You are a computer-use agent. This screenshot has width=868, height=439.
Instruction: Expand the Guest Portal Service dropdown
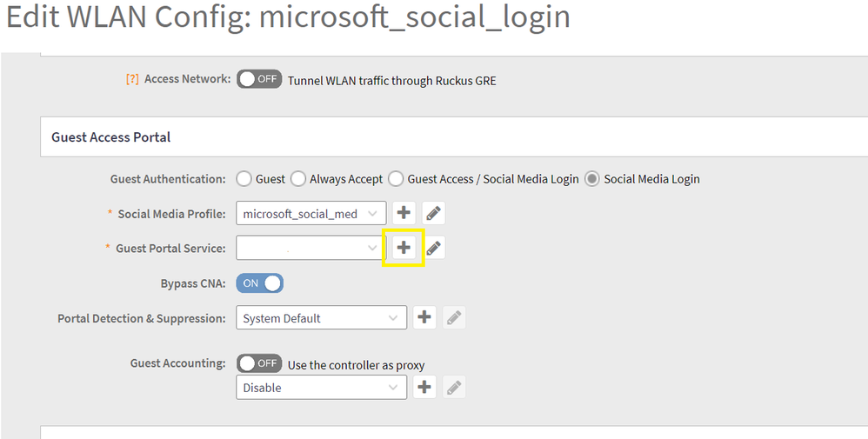tap(310, 248)
